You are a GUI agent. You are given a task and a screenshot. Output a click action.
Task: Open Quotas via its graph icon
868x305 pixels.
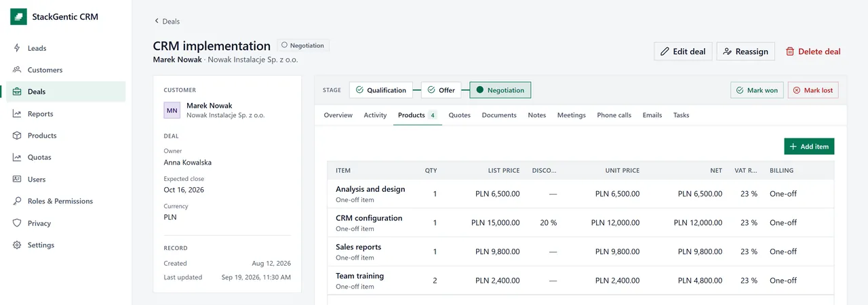pos(17,157)
